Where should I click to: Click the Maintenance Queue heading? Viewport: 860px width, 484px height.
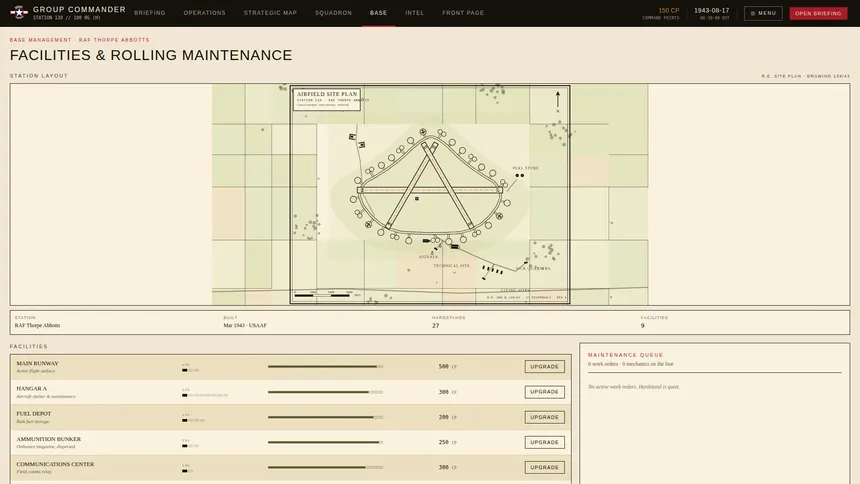625,355
